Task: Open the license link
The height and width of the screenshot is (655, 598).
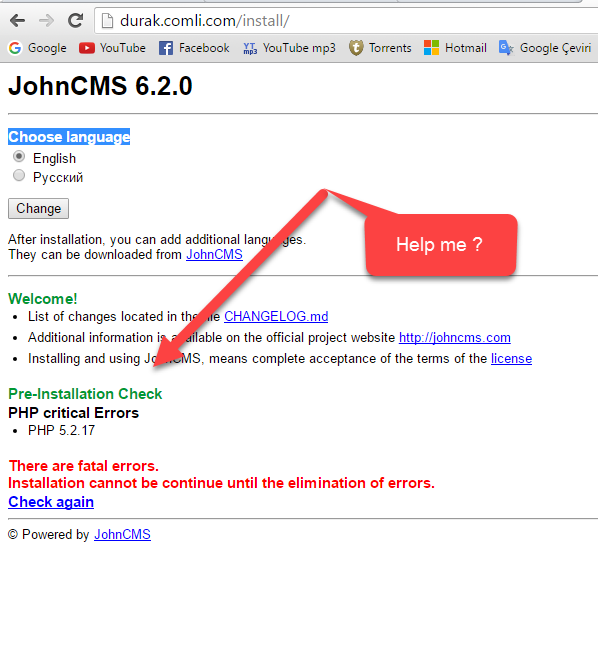Action: coord(511,358)
